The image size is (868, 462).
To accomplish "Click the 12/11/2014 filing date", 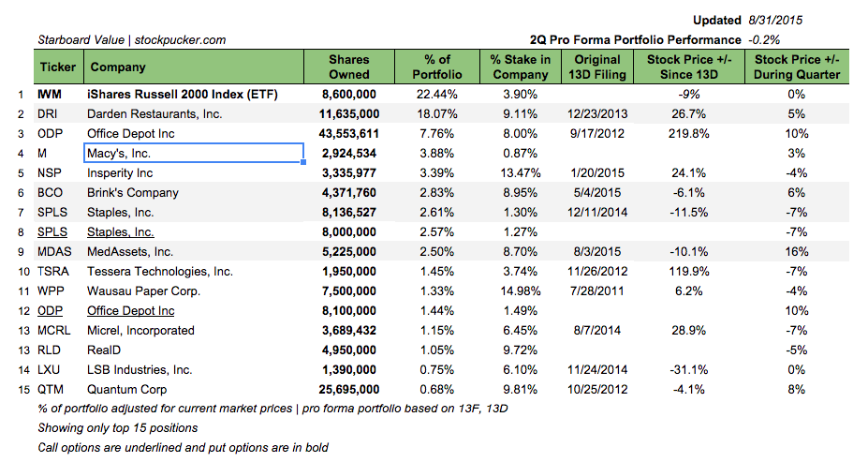I will point(597,212).
